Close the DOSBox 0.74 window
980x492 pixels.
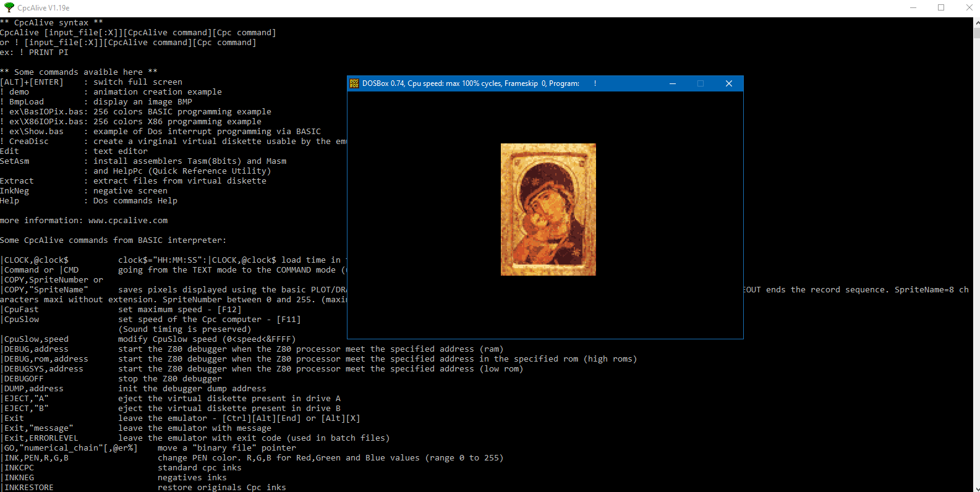(728, 83)
